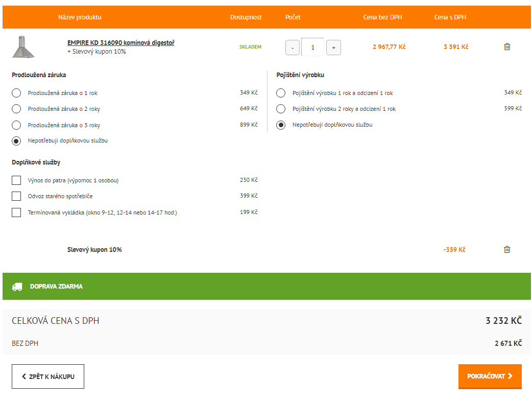The image size is (532, 402).
Task: Open EMPIRE KD 316090 komínová digestoř link
Action: 121,43
